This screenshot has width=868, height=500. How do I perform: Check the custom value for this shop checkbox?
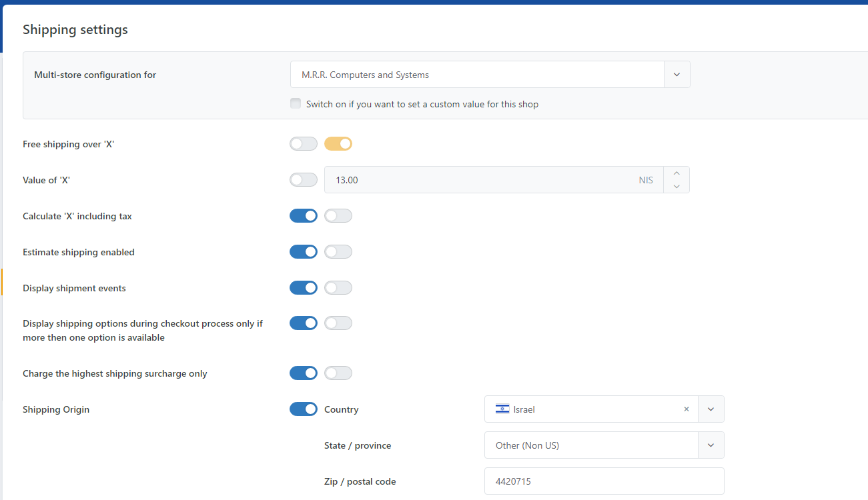(295, 103)
